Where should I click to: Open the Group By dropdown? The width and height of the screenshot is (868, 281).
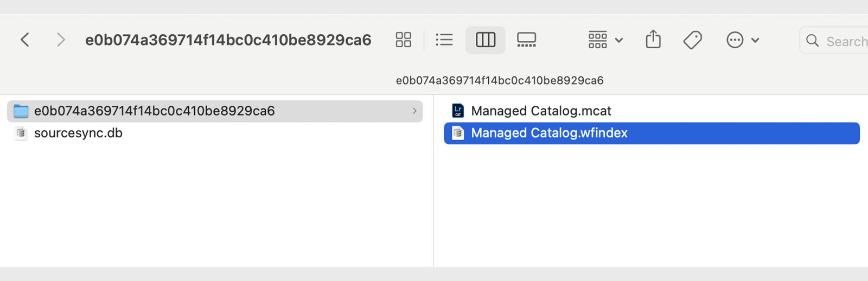point(605,40)
